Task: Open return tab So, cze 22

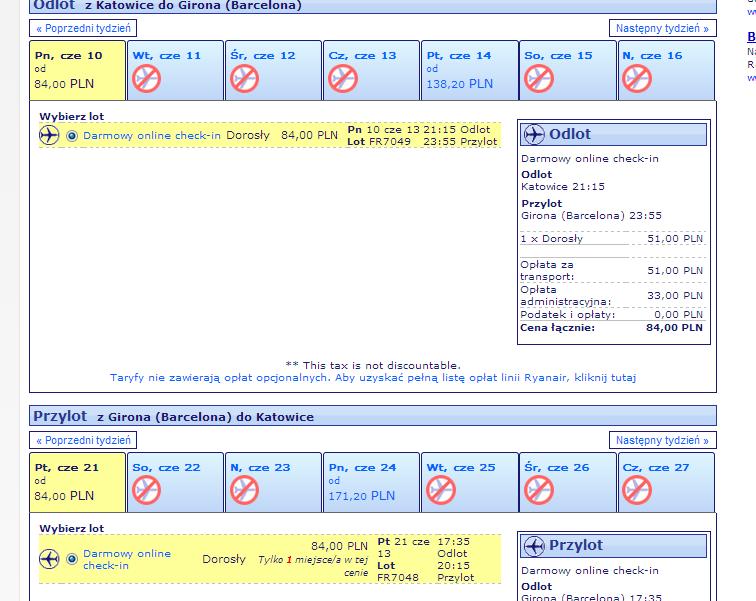Action: click(176, 482)
